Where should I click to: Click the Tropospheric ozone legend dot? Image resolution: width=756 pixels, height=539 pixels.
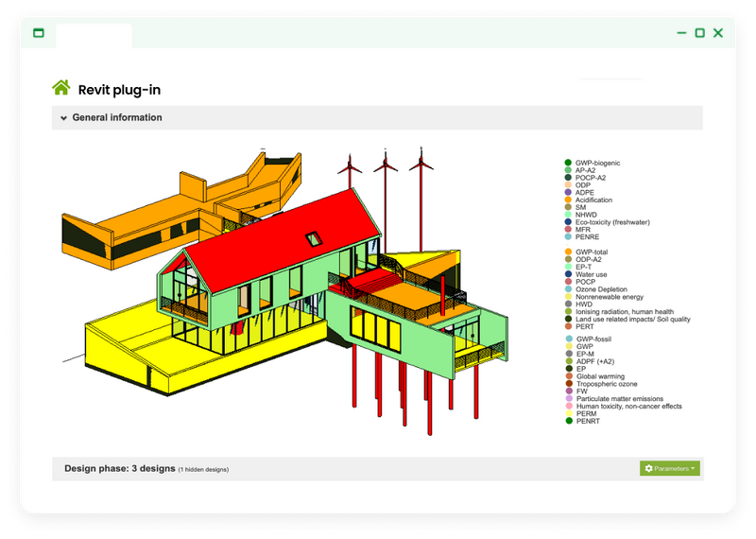[568, 384]
